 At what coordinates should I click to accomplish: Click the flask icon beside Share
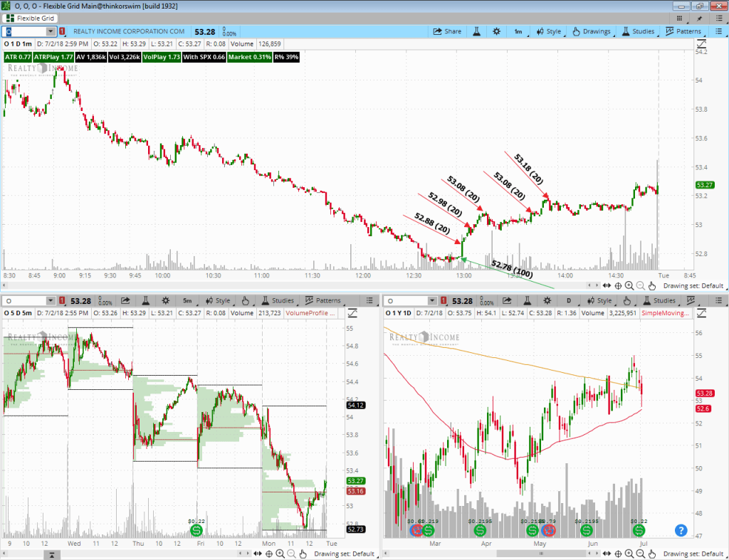pos(477,31)
